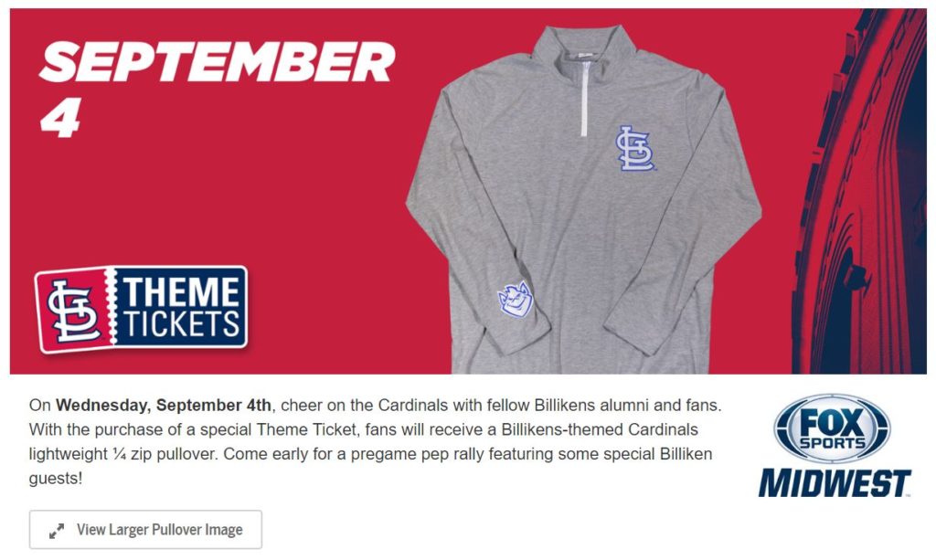Viewport: 936px width, 560px height.
Task: Click the Billiken mascot logo on sleeve
Action: click(516, 300)
